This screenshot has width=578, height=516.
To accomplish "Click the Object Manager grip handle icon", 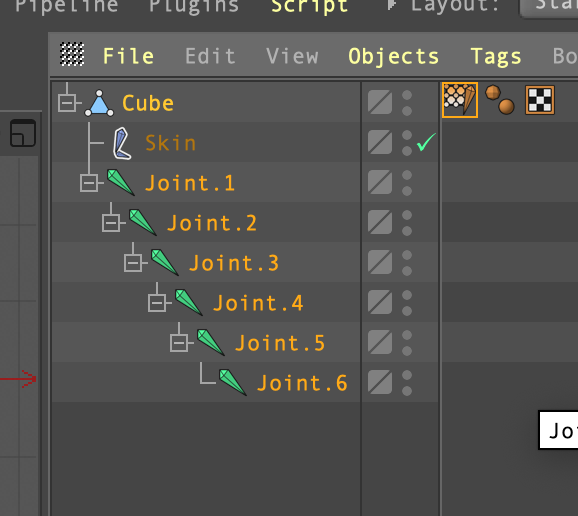I will point(72,55).
